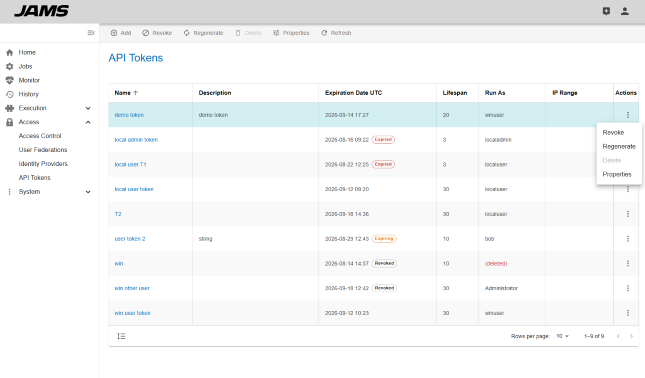Viewport: 645px width, 378px height.
Task: Open the Rows per page dropdown
Action: [x=562, y=336]
